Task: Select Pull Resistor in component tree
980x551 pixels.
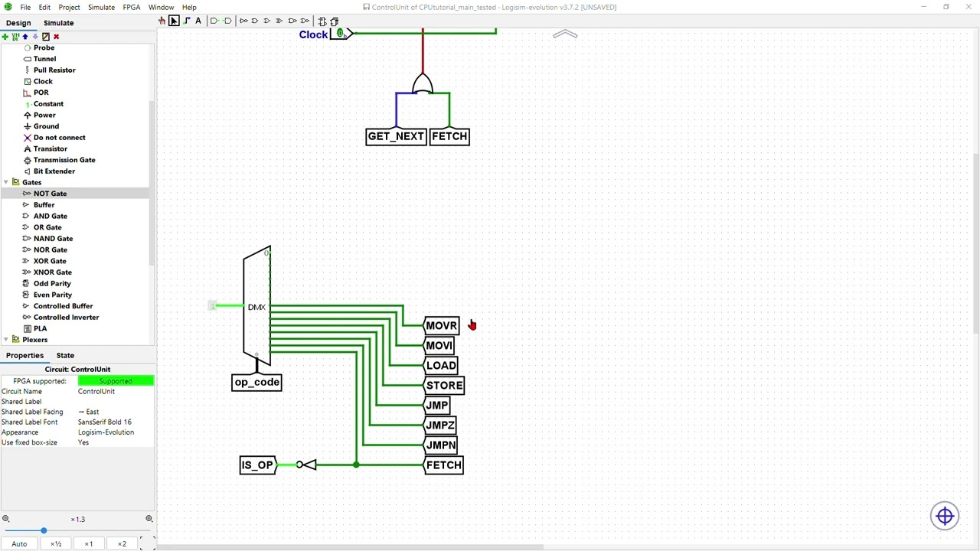Action: coord(54,70)
